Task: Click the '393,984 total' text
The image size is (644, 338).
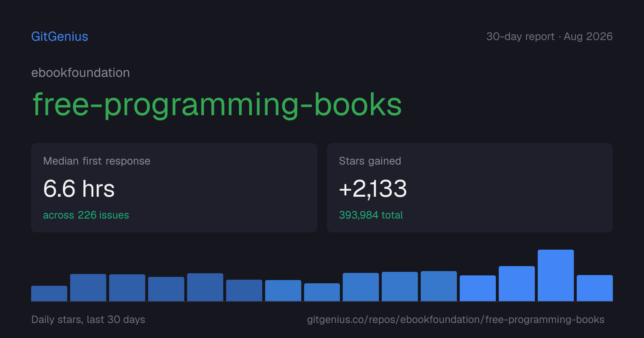Action: [371, 215]
